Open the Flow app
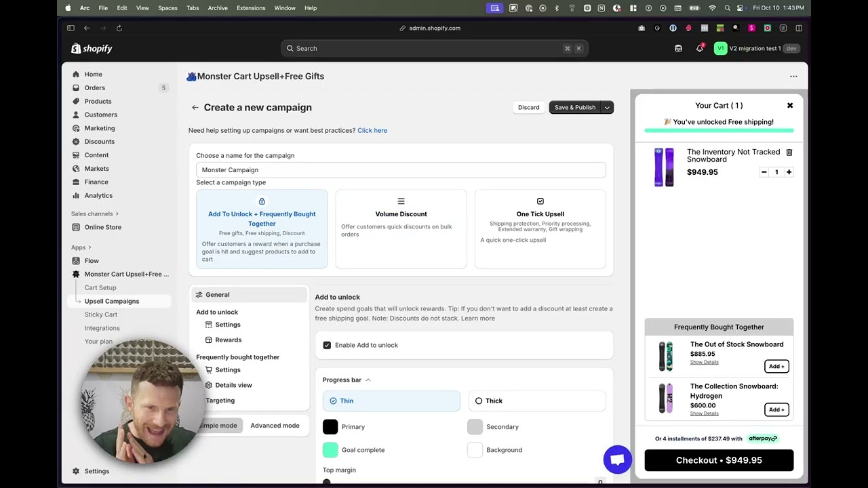The image size is (868, 488). [92, 260]
